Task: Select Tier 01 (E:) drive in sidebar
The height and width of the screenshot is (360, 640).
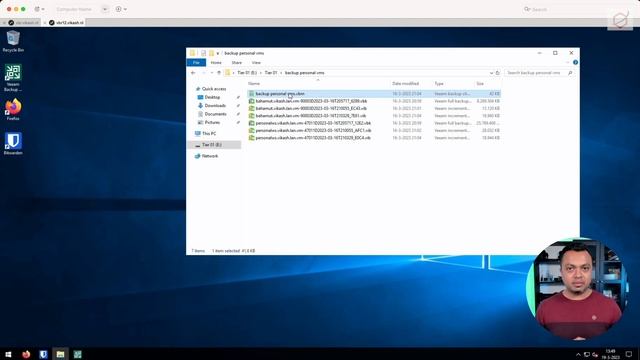Action: (x=214, y=145)
